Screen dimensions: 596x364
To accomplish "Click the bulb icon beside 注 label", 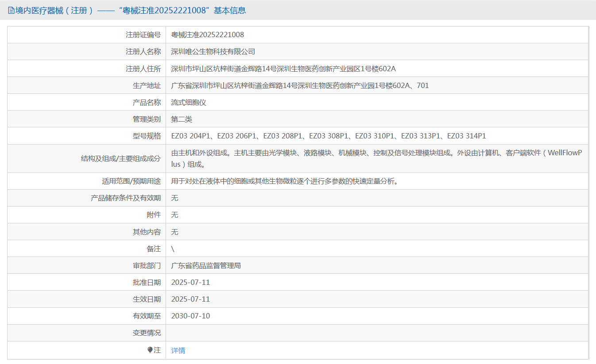I will [150, 350].
